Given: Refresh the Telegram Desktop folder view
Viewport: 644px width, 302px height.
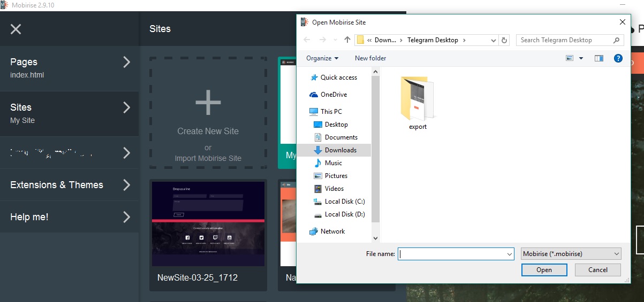Looking at the screenshot, I should (504, 40).
